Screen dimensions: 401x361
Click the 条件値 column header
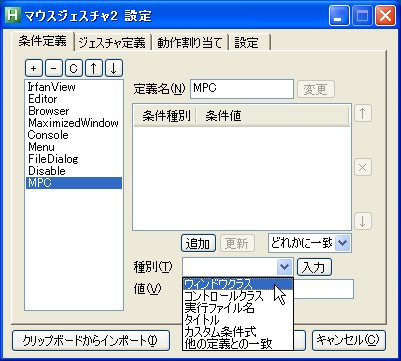tap(273, 116)
